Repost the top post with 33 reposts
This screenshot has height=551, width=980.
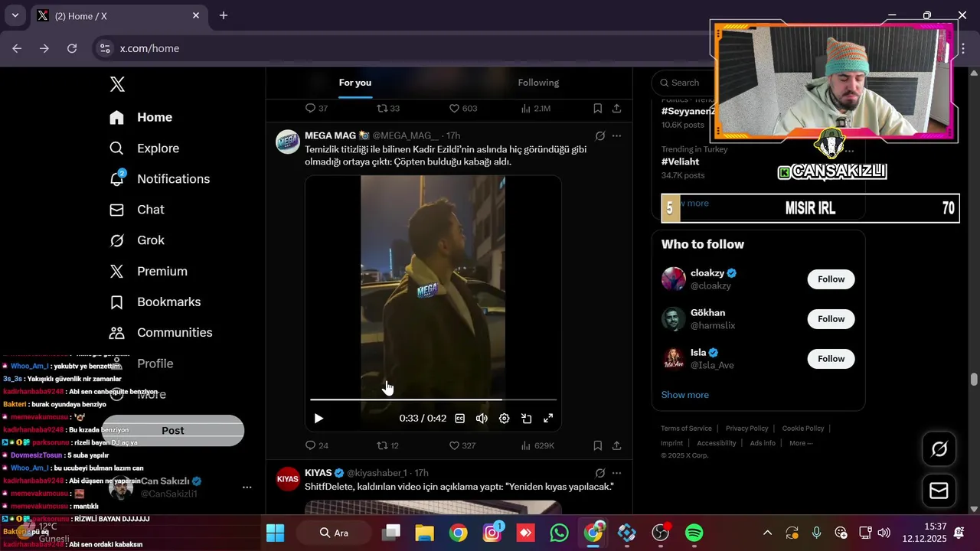point(388,108)
